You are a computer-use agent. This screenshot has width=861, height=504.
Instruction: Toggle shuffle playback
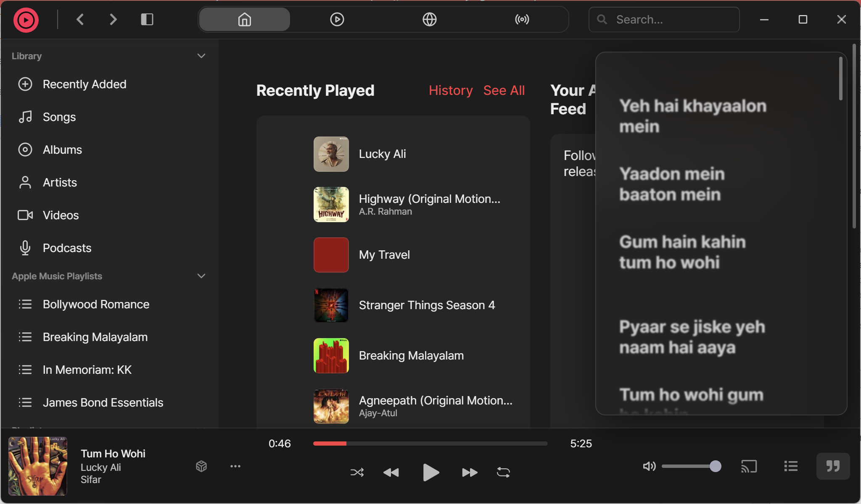pyautogui.click(x=357, y=472)
